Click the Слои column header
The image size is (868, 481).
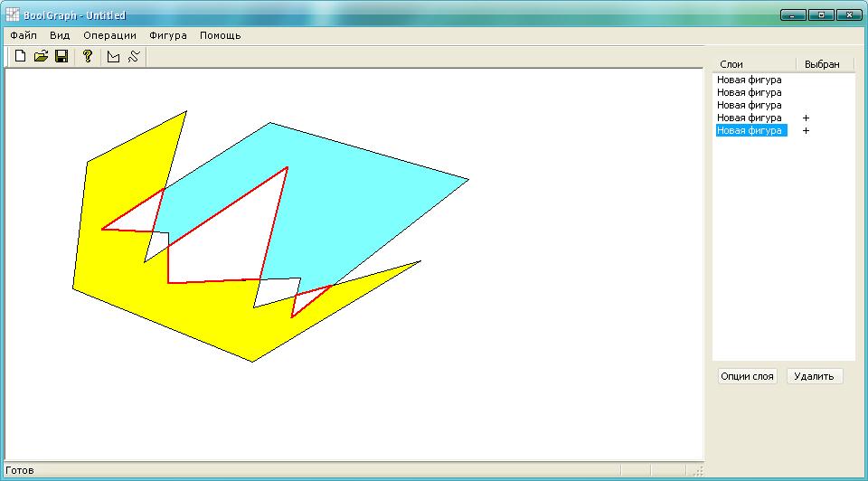coord(754,64)
